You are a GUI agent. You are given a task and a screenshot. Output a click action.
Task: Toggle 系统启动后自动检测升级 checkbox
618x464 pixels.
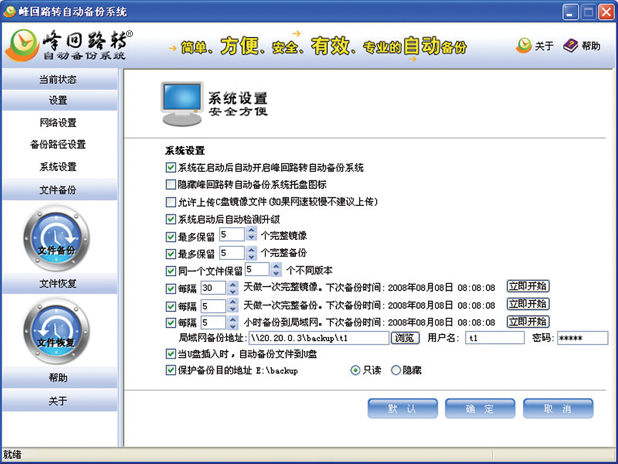tap(171, 219)
